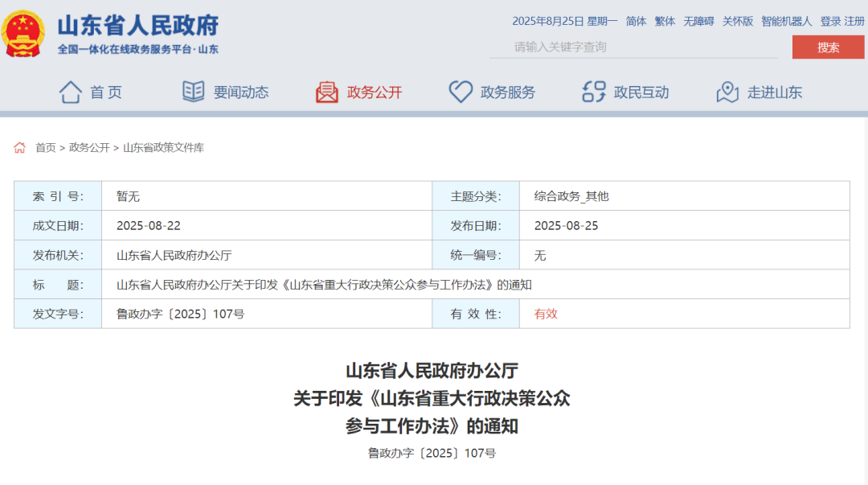
Task: Click the 有效性 label cell
Action: pos(476,314)
